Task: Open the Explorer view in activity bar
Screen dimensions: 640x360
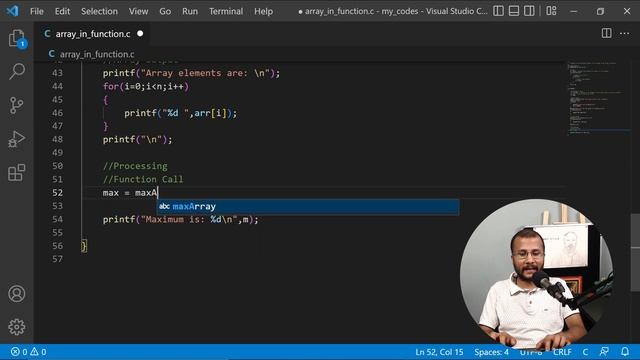Action: tap(17, 39)
